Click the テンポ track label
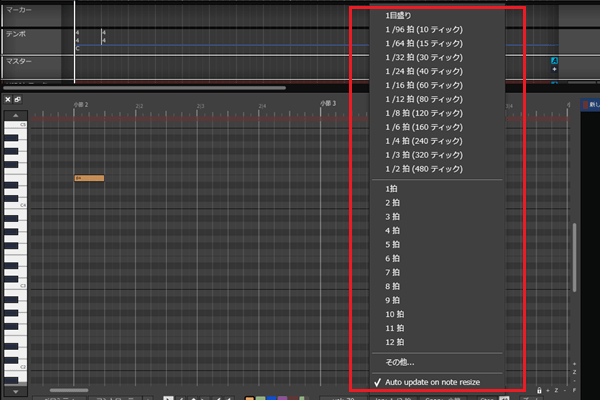The height and width of the screenshot is (400, 600). coord(16,35)
